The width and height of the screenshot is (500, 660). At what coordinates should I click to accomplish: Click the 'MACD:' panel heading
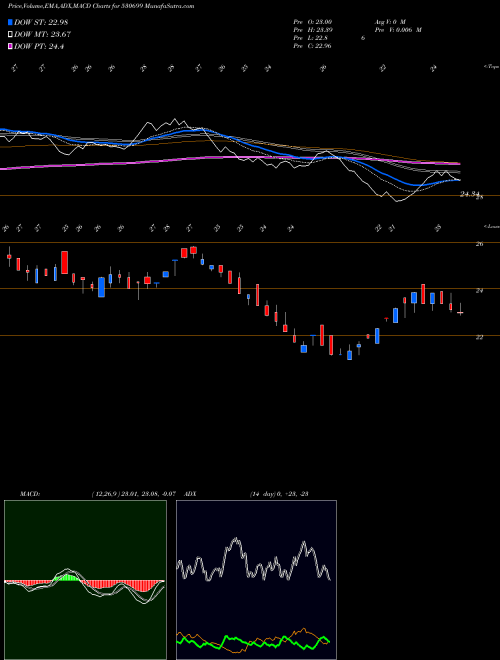pos(29,494)
